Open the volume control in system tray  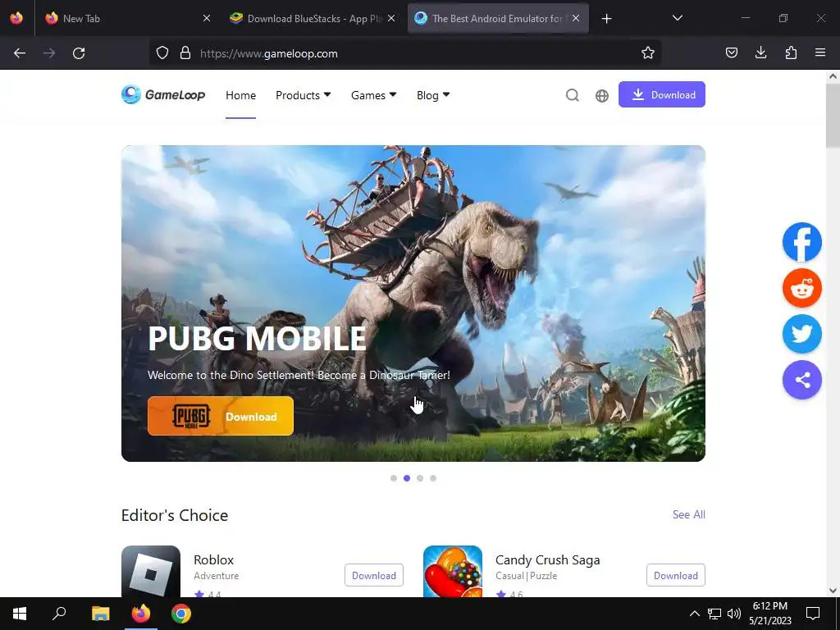734,614
